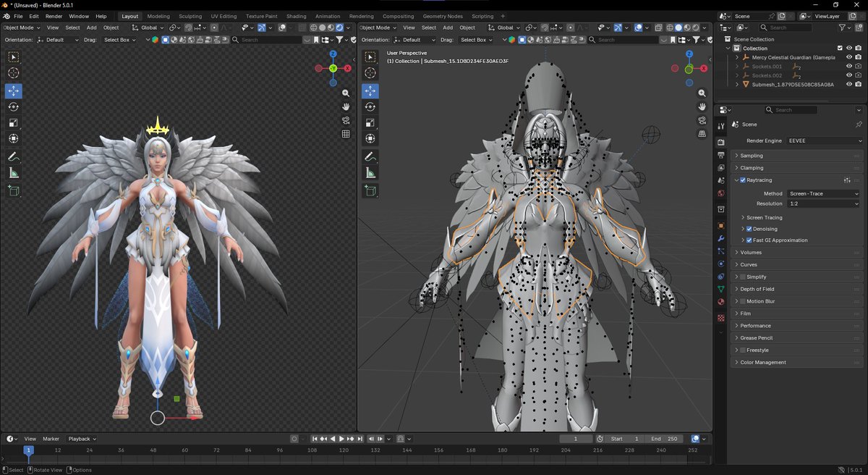Select the Move tool in the viewport toolbar

tap(13, 91)
